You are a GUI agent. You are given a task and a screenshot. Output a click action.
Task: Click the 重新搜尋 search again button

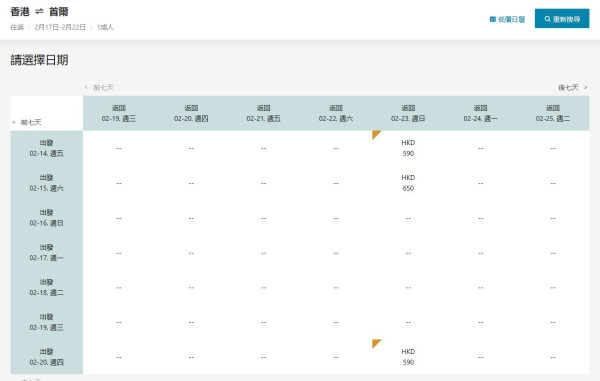(x=562, y=19)
